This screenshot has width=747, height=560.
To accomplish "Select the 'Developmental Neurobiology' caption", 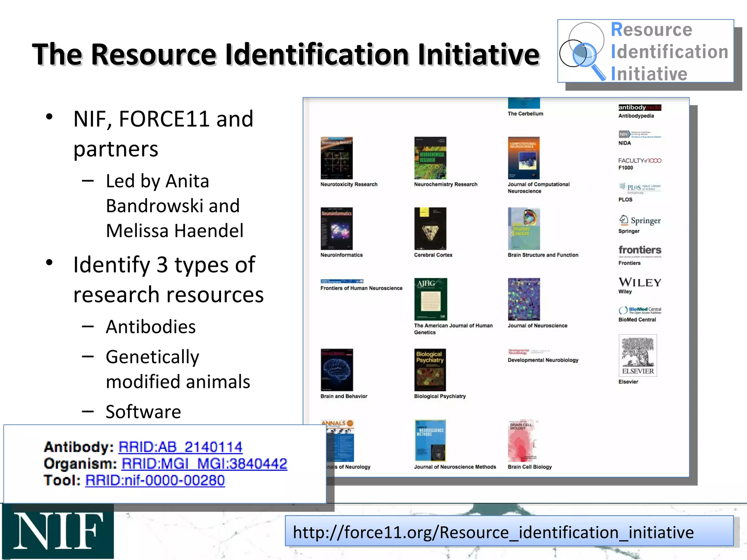I will [543, 360].
